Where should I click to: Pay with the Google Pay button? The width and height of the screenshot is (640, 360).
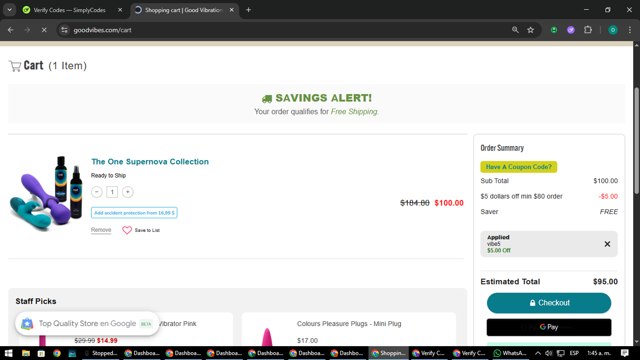[x=549, y=327]
